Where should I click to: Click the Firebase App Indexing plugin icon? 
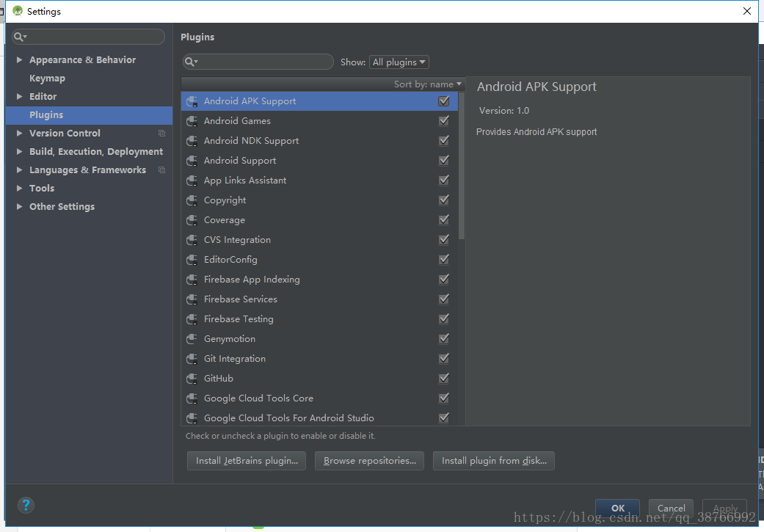point(192,280)
